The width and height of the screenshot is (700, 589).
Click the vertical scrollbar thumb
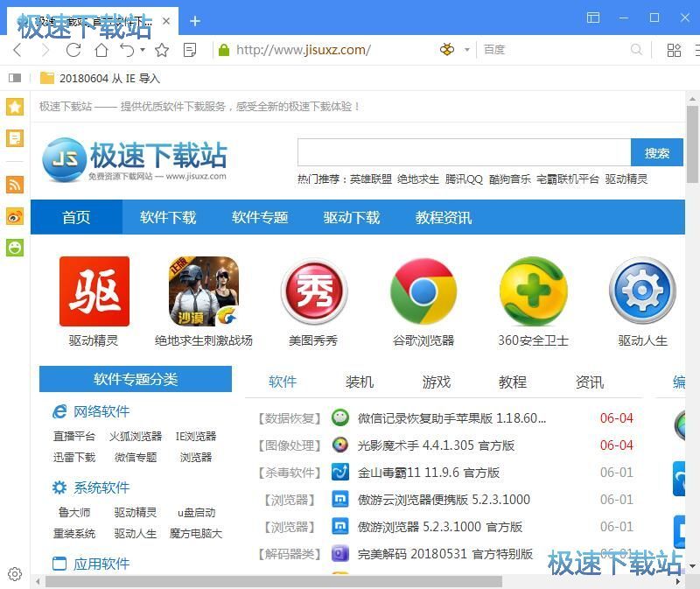[692, 144]
